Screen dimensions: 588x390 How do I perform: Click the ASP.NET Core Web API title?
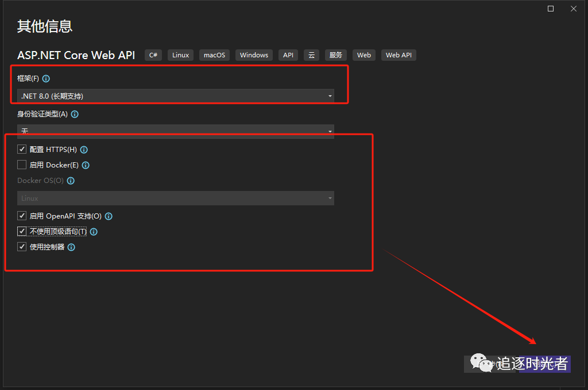[x=76, y=55]
